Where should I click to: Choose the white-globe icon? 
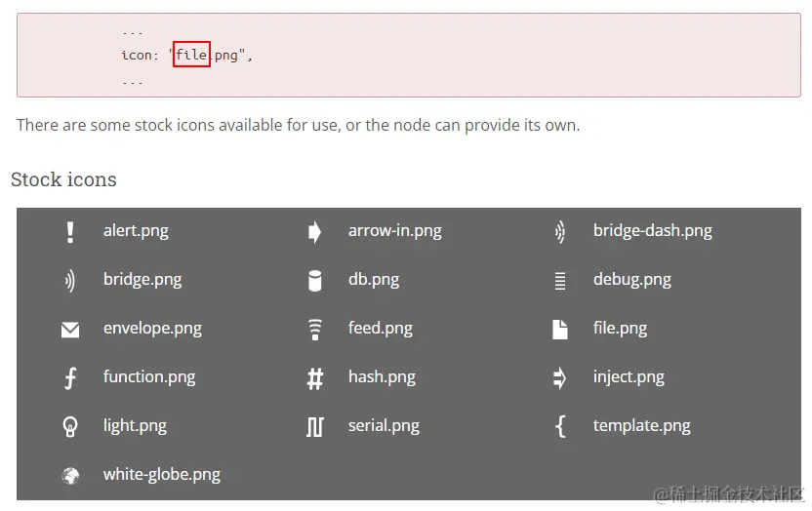coord(70,476)
